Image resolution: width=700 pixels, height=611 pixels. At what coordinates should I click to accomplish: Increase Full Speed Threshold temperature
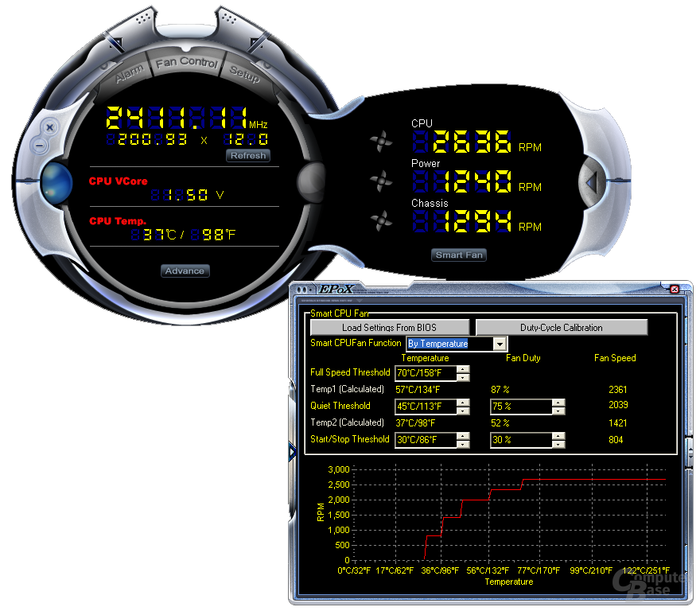(464, 369)
